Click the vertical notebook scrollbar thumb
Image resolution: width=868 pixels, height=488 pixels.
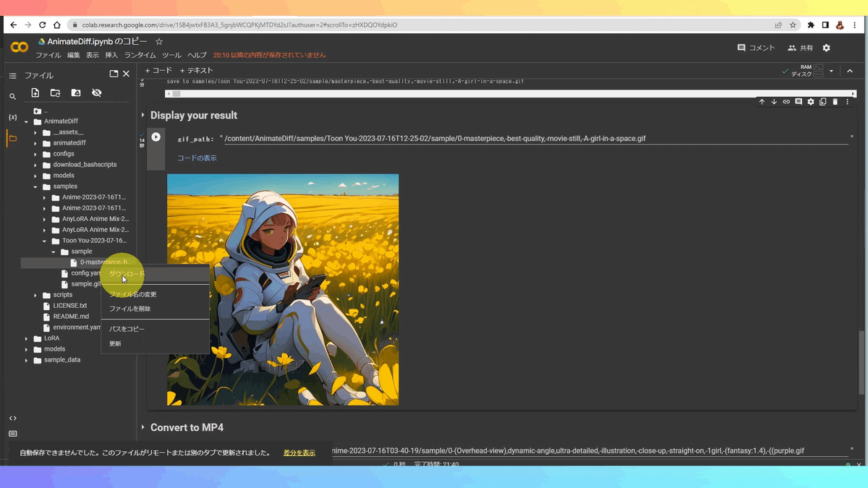(861, 361)
